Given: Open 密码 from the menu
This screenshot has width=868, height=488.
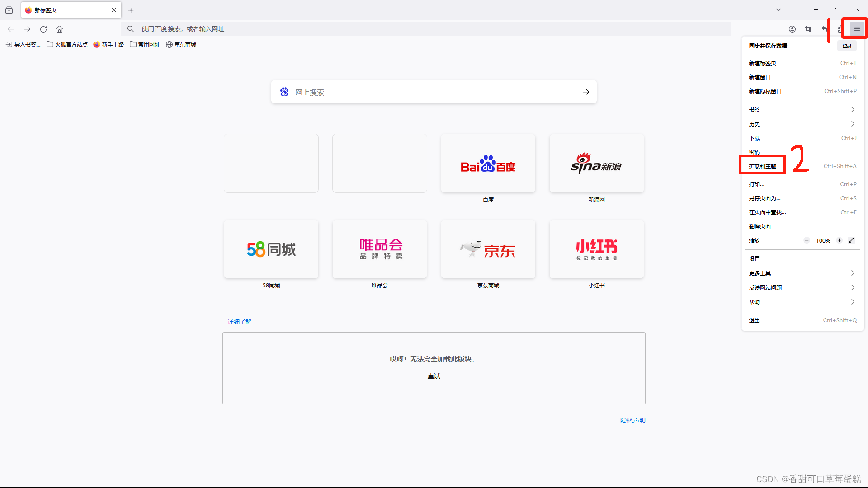Looking at the screenshot, I should pyautogui.click(x=802, y=152).
